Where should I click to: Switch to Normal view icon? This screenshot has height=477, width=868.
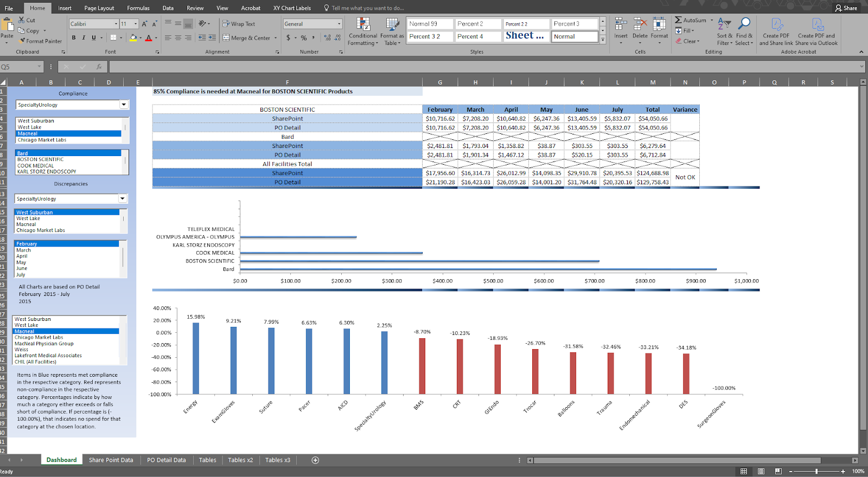(x=744, y=471)
